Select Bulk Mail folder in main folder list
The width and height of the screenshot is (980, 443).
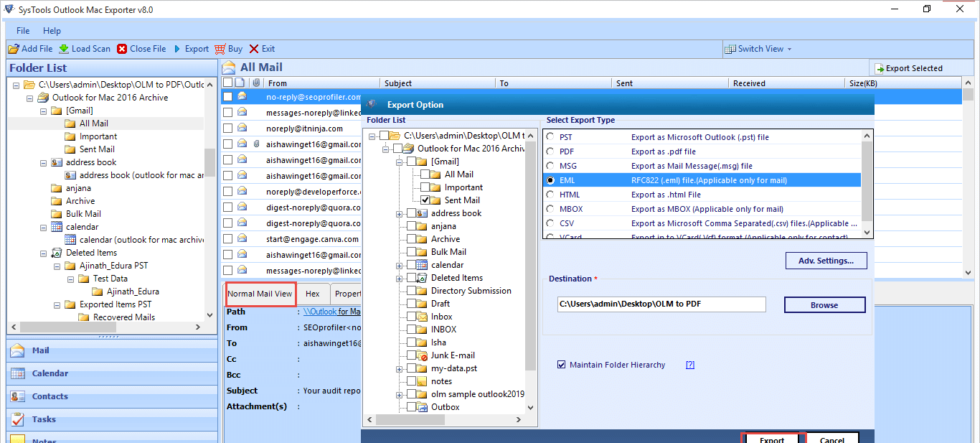(84, 214)
